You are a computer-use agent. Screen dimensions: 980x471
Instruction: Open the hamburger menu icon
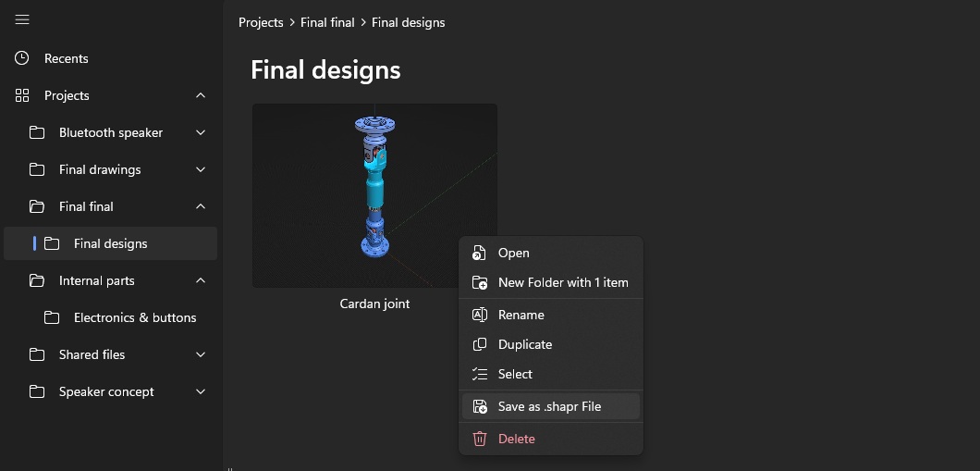pos(22,20)
